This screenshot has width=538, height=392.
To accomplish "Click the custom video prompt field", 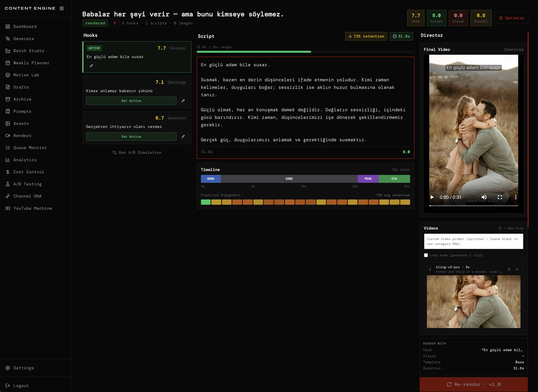I will point(474,241).
